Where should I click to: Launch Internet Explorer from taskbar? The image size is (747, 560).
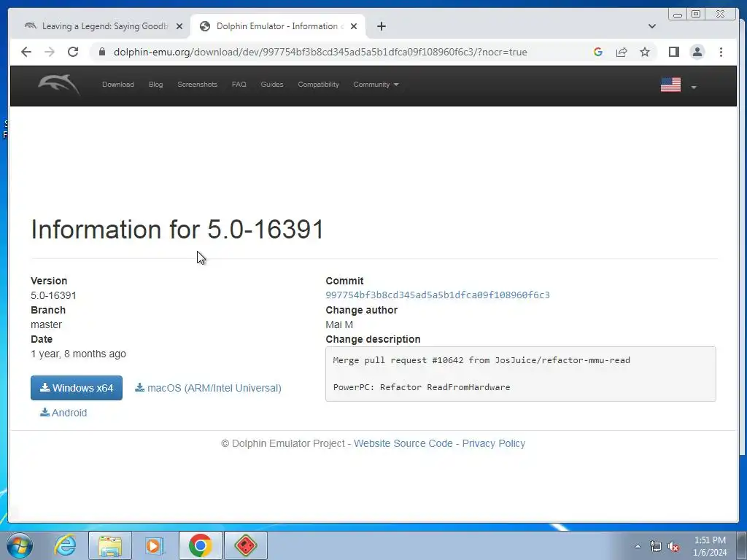(65, 545)
